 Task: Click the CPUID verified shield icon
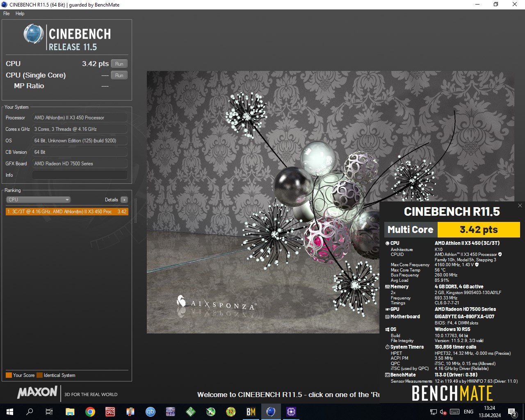coord(500,254)
